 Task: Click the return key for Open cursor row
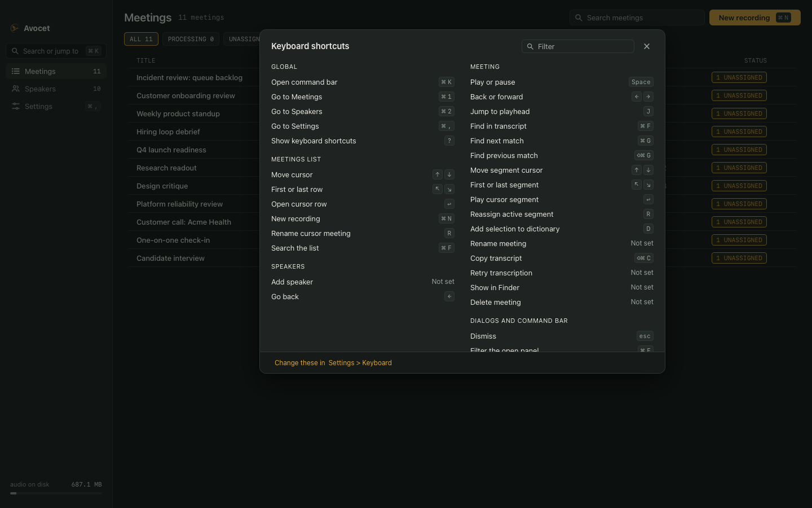449,204
